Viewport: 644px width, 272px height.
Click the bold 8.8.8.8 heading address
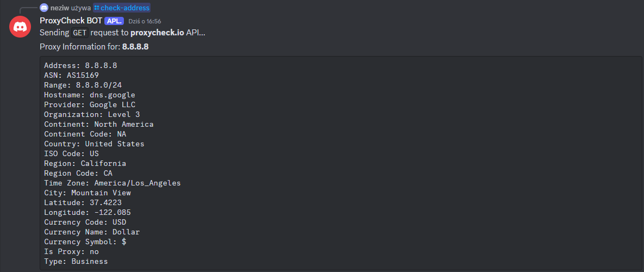(135, 47)
